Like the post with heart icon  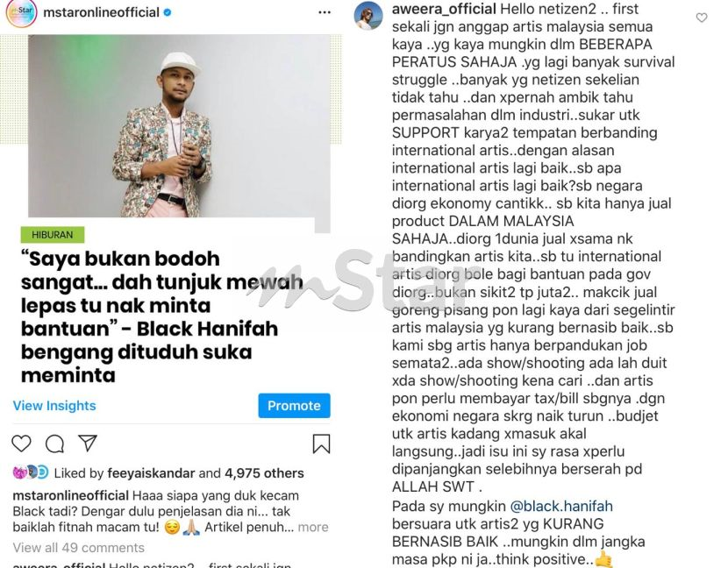click(x=21, y=444)
